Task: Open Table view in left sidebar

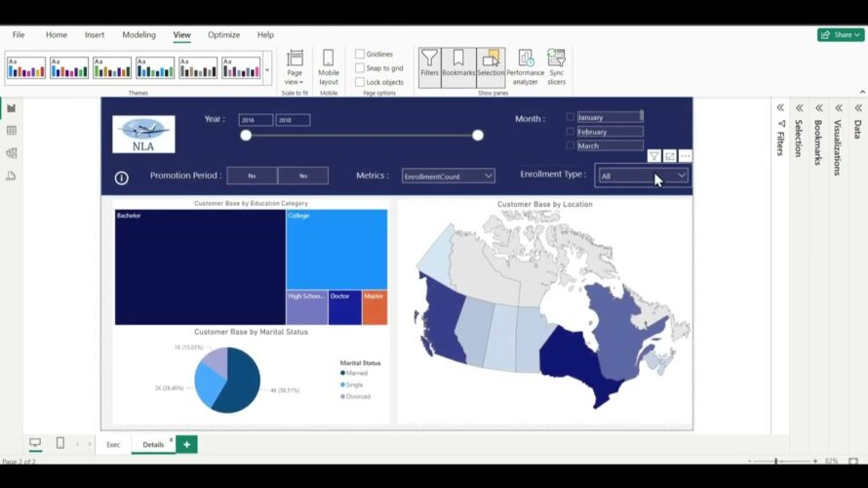Action: [11, 131]
